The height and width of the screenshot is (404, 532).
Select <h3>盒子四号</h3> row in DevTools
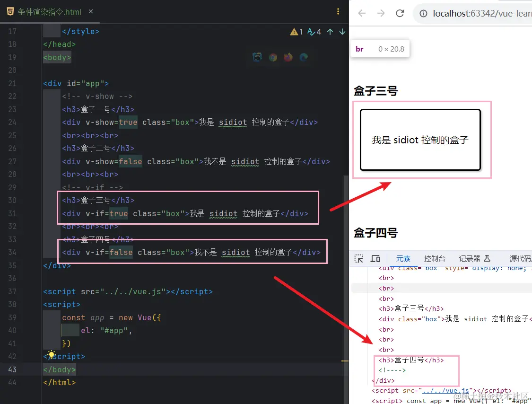click(x=411, y=360)
